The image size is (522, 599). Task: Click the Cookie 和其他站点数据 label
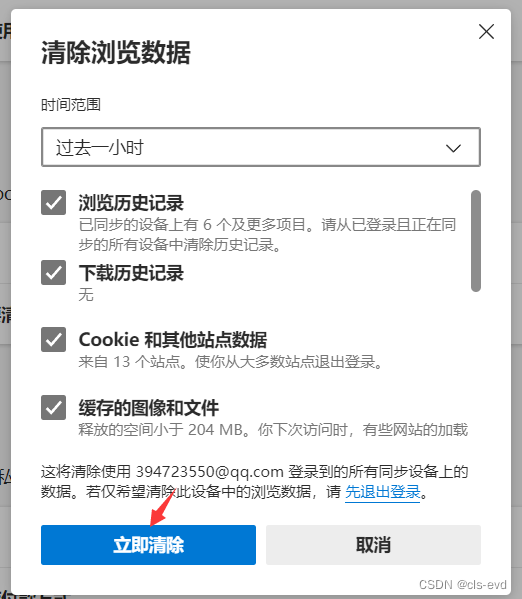[173, 340]
